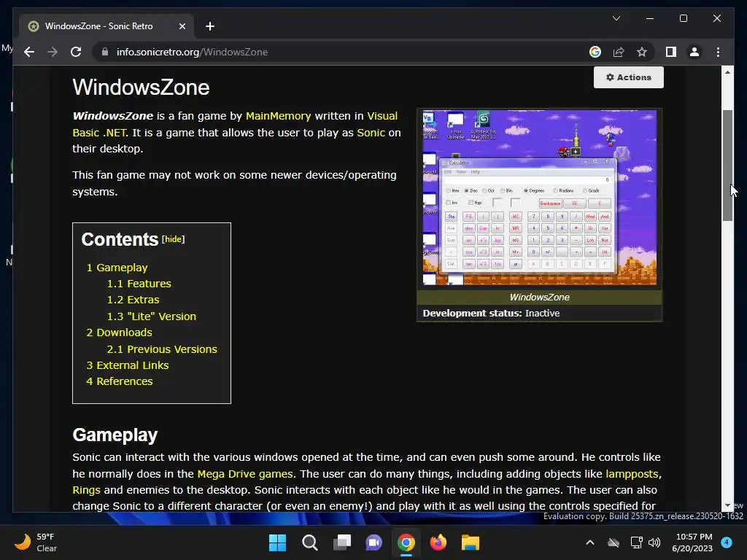Hide the Contents table

pyautogui.click(x=173, y=239)
